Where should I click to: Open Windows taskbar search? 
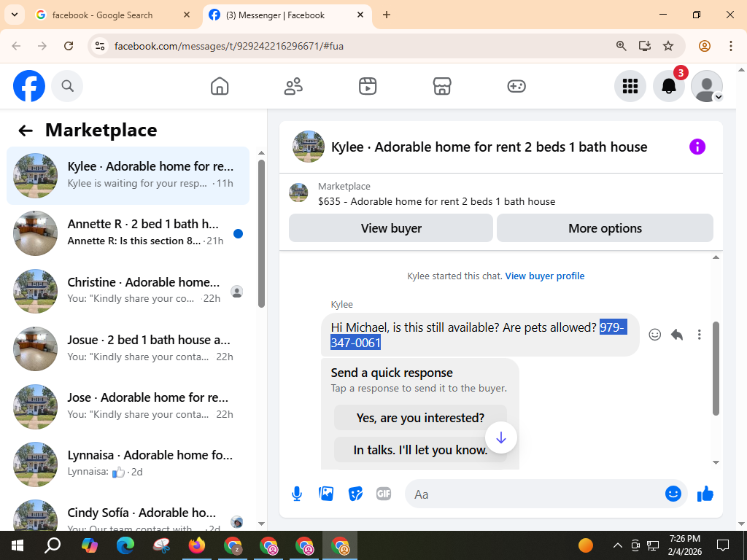pyautogui.click(x=53, y=545)
